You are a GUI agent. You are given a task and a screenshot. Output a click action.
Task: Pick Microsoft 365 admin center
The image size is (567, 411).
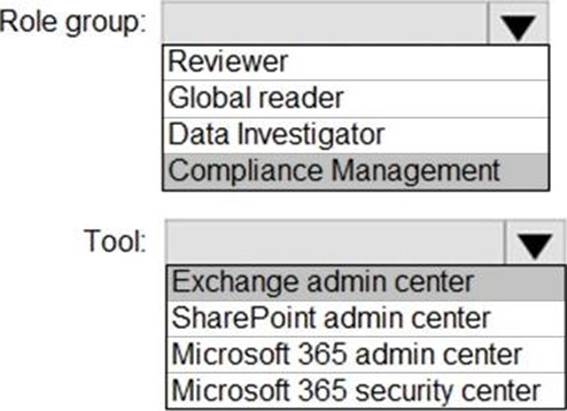tap(366, 355)
